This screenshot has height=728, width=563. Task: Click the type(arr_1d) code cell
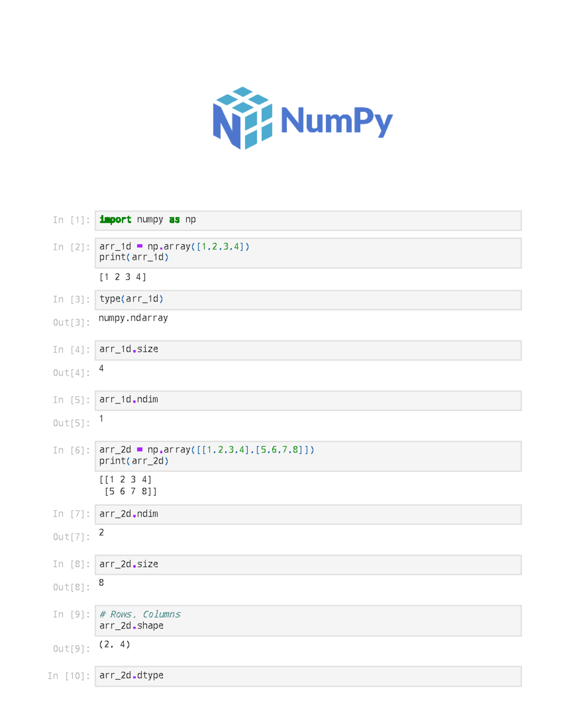point(308,300)
